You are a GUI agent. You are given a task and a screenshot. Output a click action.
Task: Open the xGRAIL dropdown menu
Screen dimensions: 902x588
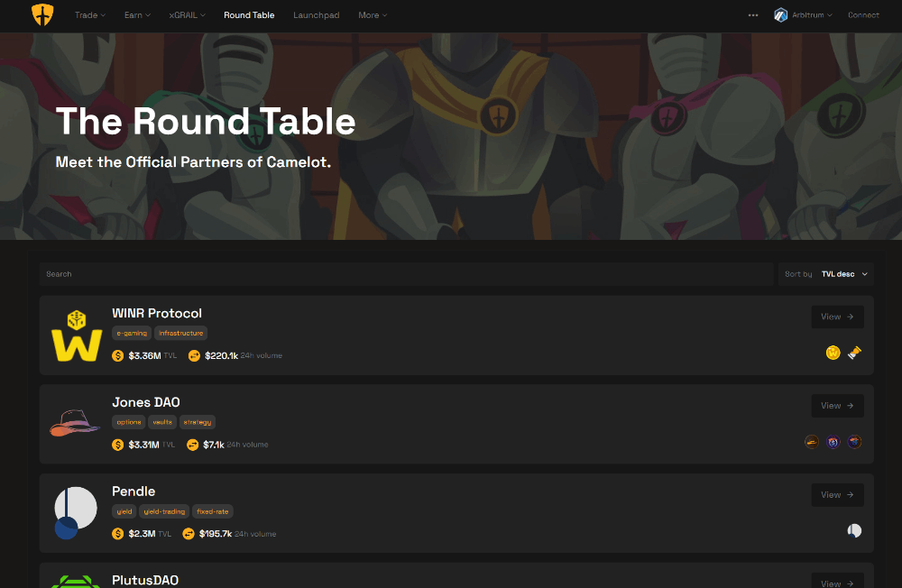[x=187, y=15]
